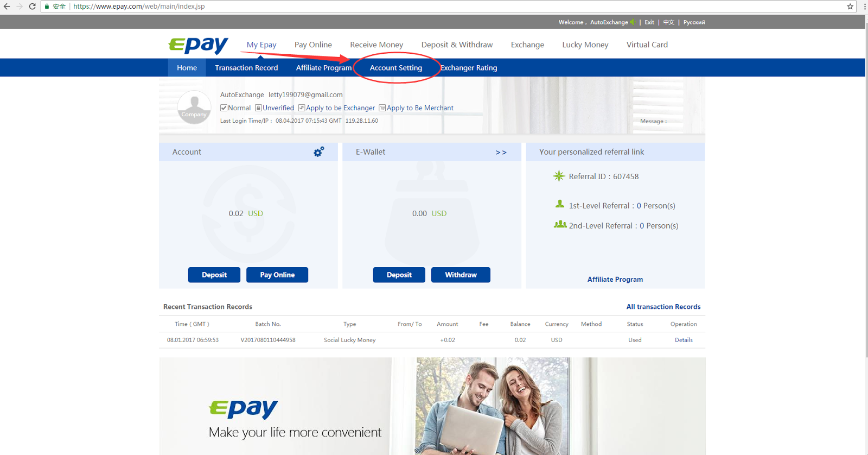
Task: Click the green speaker icon beside AutoExchange
Action: point(633,22)
